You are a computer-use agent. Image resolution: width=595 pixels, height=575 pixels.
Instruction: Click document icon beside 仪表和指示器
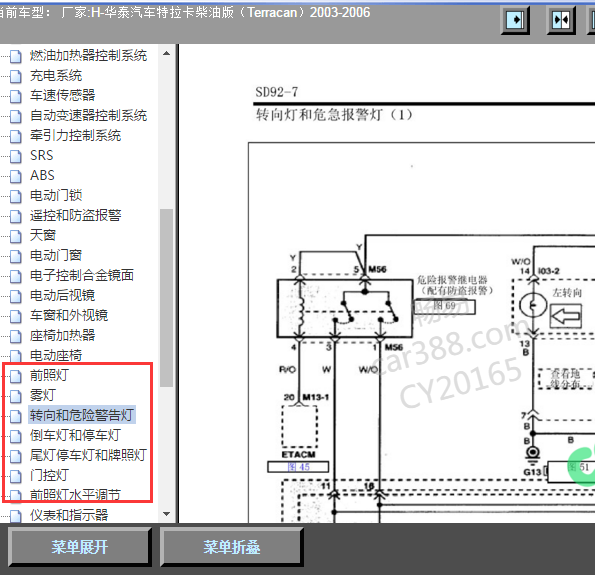(x=16, y=516)
